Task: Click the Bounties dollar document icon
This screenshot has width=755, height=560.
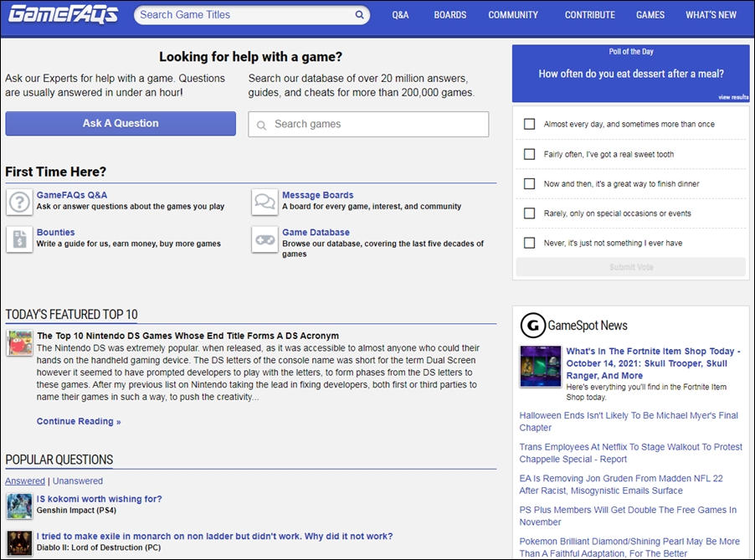Action: point(20,239)
